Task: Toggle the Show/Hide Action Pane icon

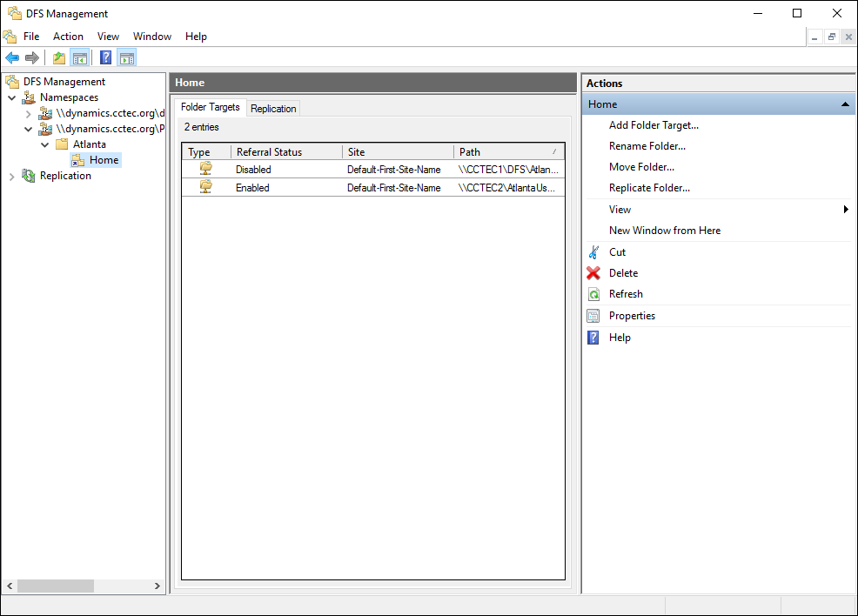Action: tap(127, 58)
